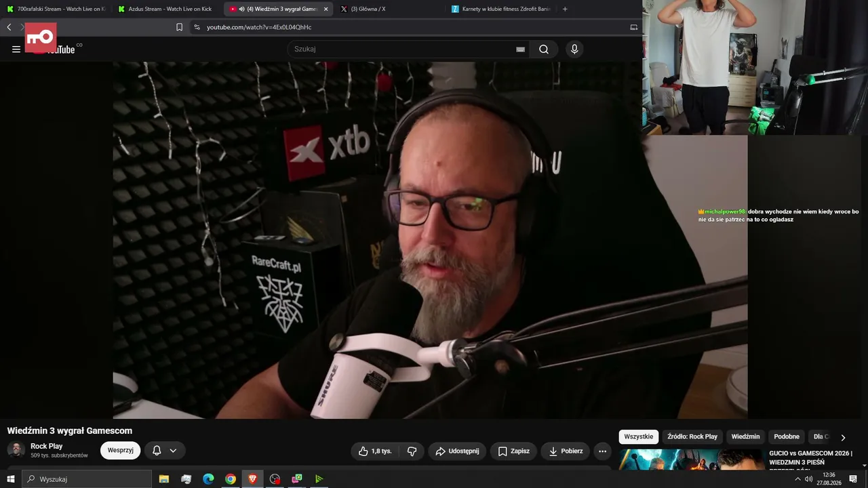Click the 509 tys. subskrybentów text
This screenshot has height=488, width=868.
[x=59, y=455]
